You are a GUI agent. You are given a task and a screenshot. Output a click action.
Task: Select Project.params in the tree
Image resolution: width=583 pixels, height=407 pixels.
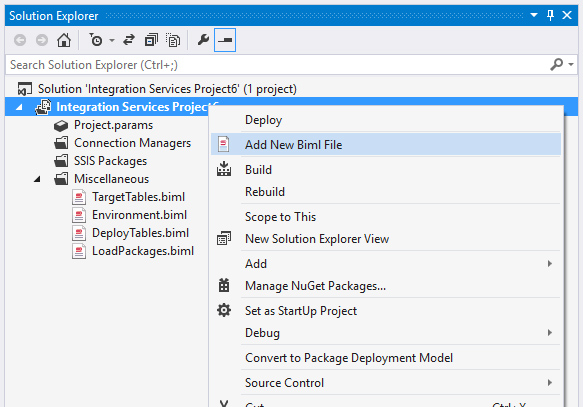click(x=113, y=125)
